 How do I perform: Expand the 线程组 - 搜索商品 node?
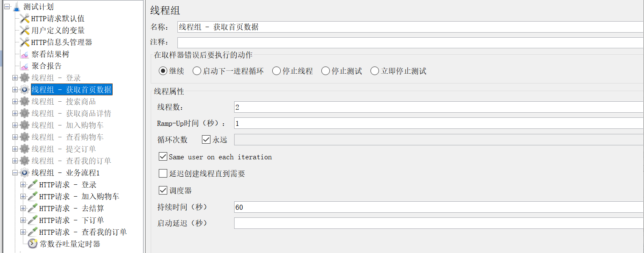click(15, 102)
